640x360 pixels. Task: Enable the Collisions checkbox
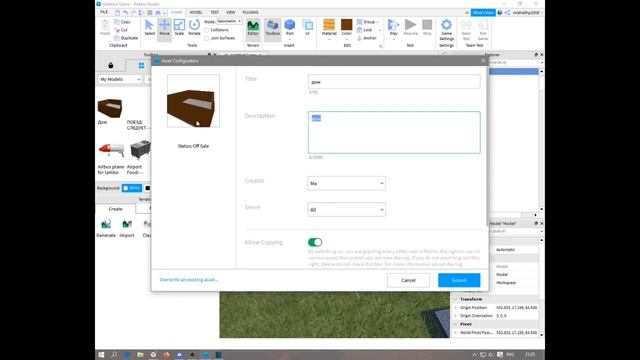click(x=207, y=30)
